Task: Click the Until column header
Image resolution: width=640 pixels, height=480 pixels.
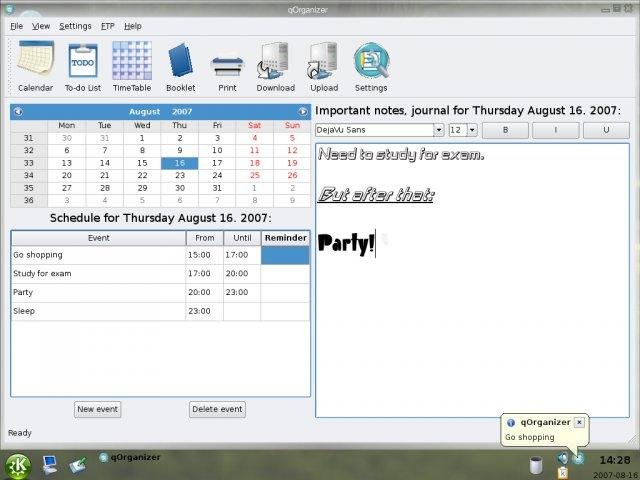Action: (x=242, y=238)
